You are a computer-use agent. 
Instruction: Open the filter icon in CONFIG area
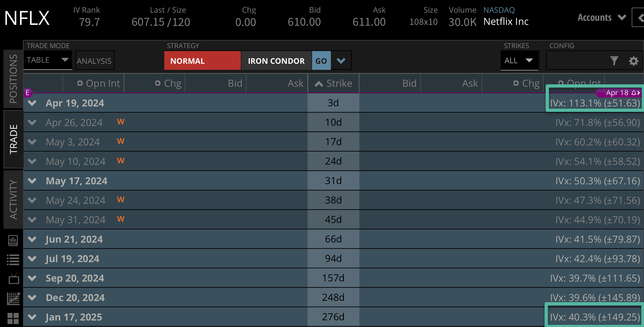coord(614,61)
